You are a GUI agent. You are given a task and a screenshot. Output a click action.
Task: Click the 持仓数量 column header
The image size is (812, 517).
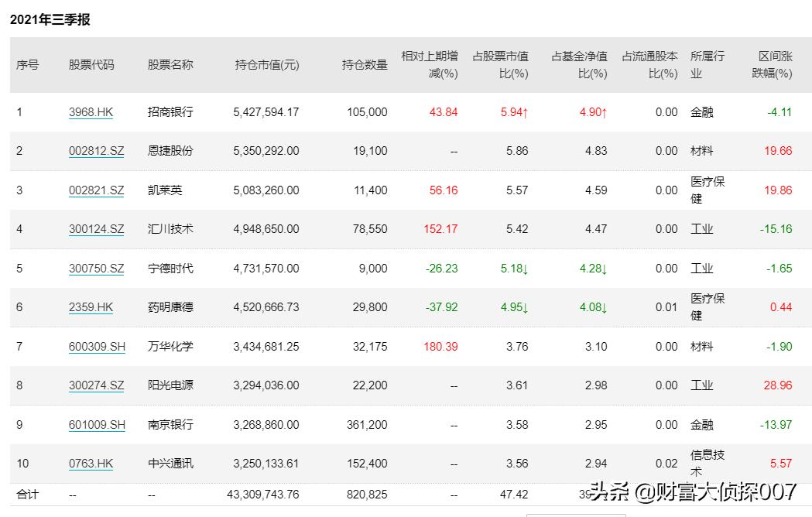coord(365,65)
